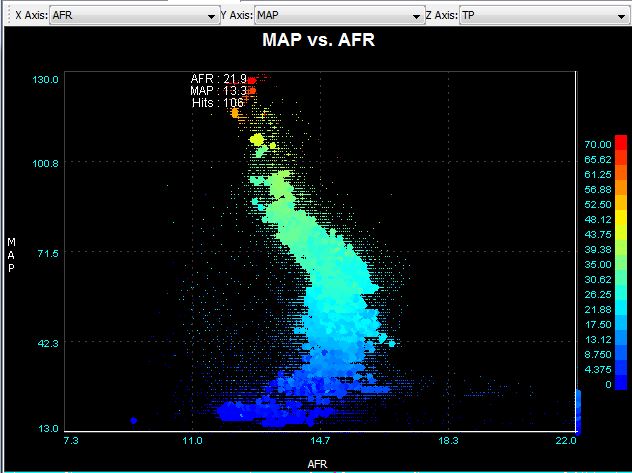The height and width of the screenshot is (473, 632).
Task: Click the 70.00 color scale value
Action: tap(598, 144)
